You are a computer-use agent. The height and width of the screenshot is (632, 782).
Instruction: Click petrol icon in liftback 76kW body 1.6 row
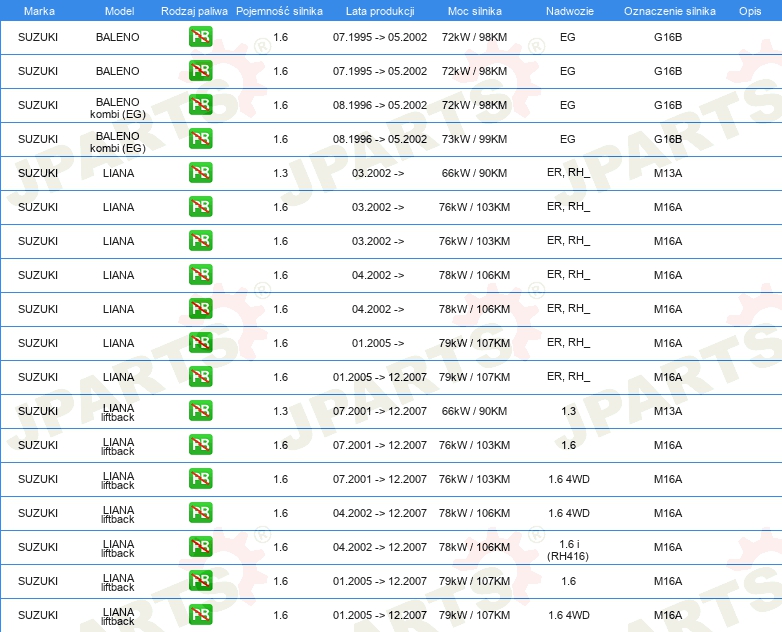click(x=200, y=444)
